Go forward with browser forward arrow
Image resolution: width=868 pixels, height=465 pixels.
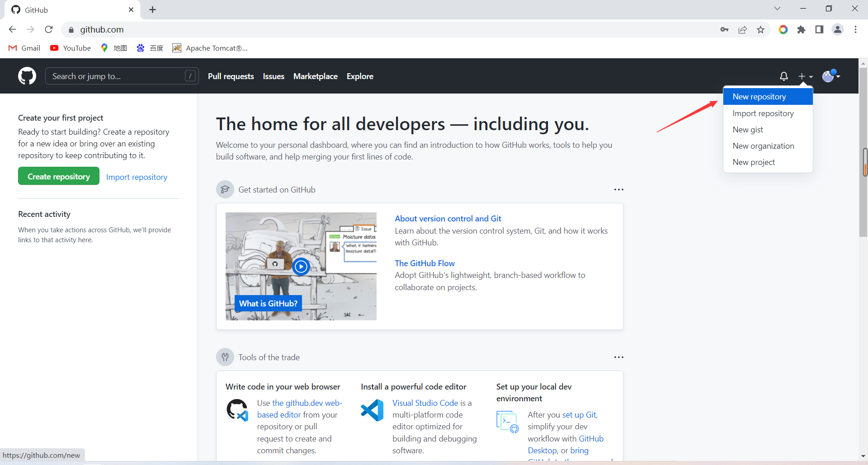point(30,29)
